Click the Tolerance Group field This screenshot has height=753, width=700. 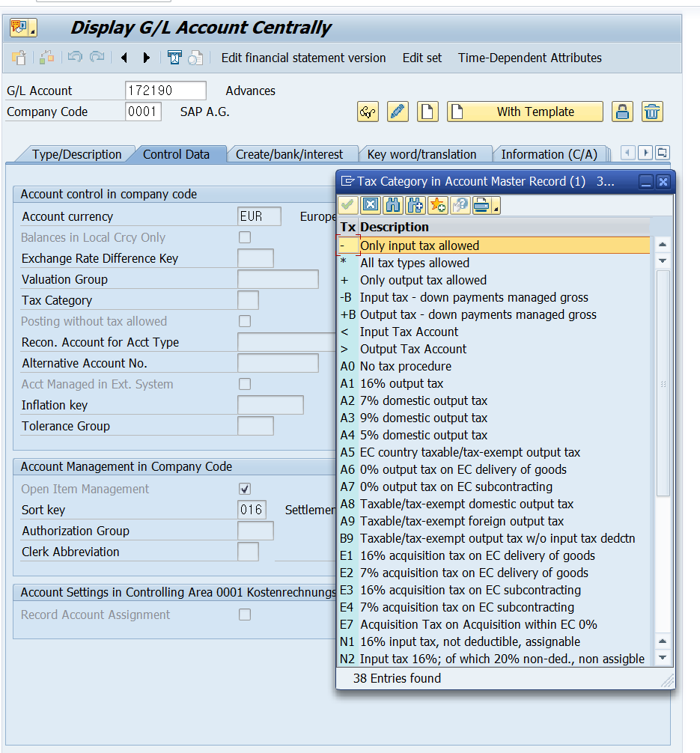(x=255, y=426)
